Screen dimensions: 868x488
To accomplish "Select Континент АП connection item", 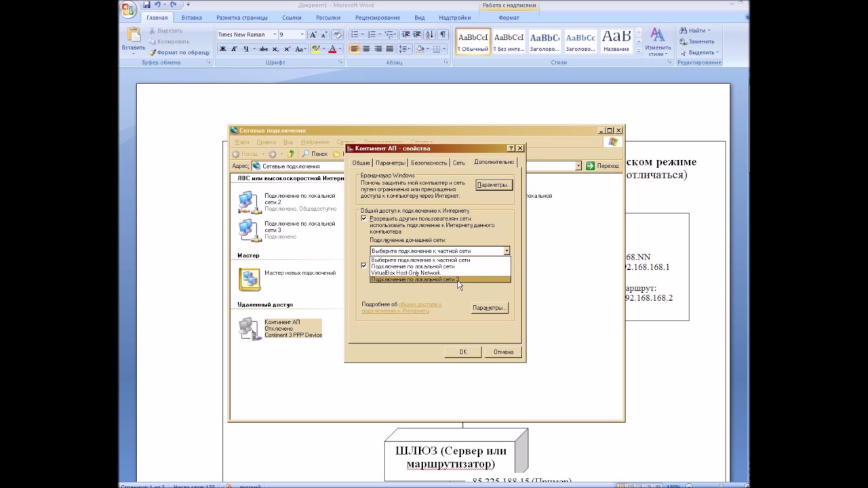I will pyautogui.click(x=279, y=329).
